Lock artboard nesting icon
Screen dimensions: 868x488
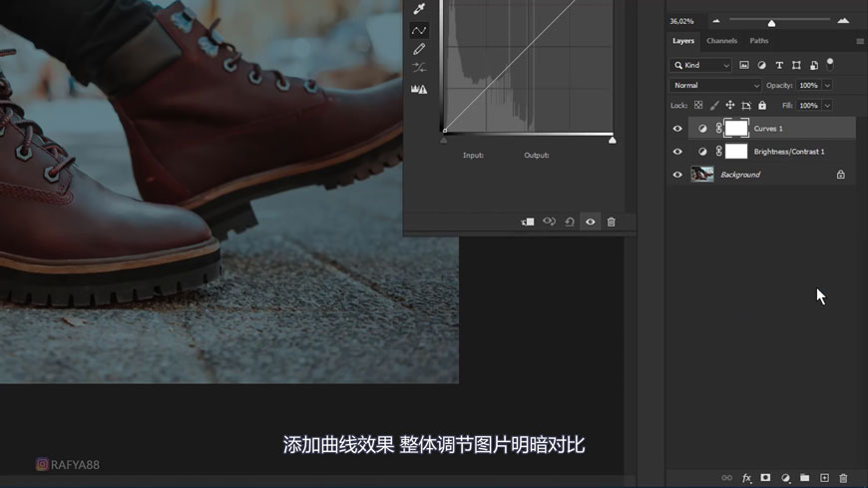pyautogui.click(x=746, y=105)
